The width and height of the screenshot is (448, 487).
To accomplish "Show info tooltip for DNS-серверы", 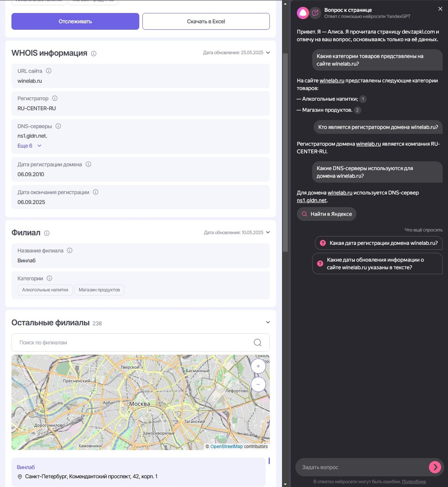I will [x=58, y=126].
